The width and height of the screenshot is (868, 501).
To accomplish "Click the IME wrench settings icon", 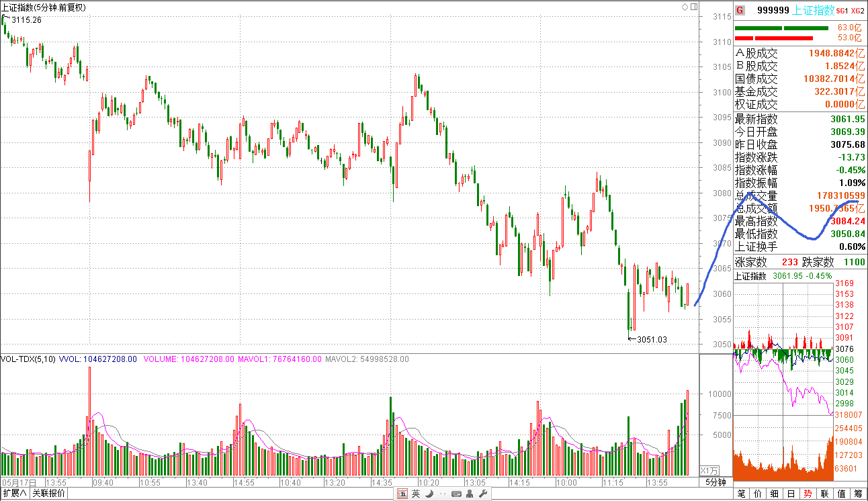I will pyautogui.click(x=482, y=494).
